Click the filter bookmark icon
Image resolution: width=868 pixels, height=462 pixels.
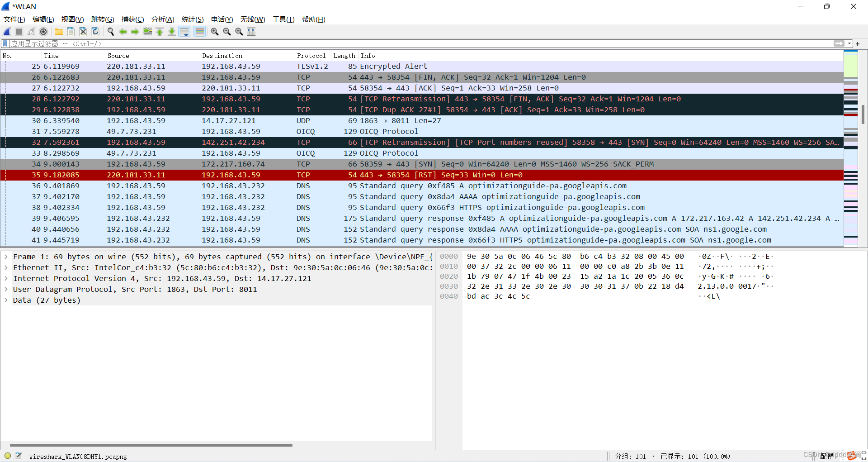tap(5, 43)
